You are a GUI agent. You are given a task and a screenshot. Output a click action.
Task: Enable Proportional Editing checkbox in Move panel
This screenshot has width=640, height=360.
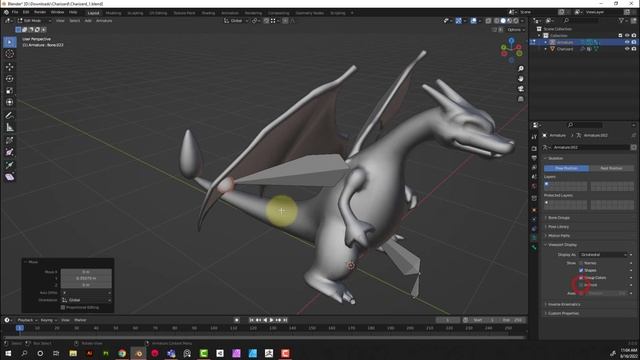coord(63,307)
